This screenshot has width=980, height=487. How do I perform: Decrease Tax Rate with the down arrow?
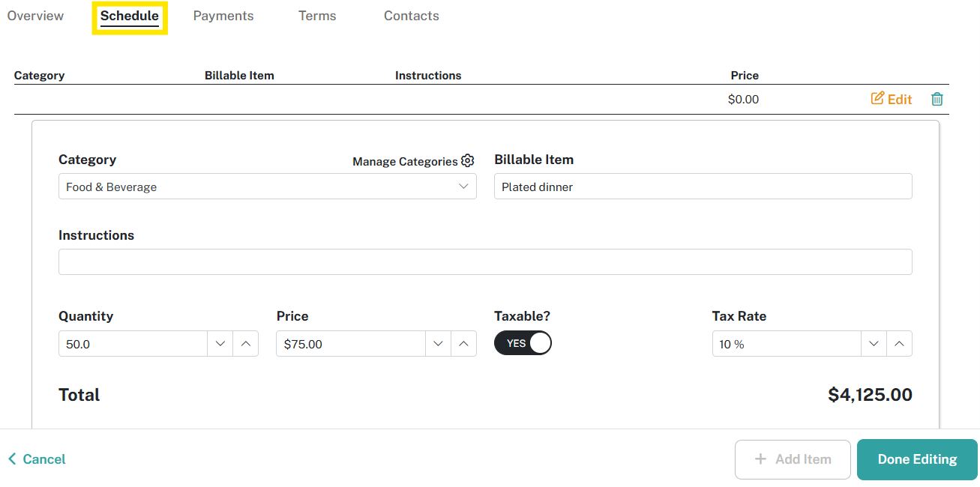tap(874, 344)
